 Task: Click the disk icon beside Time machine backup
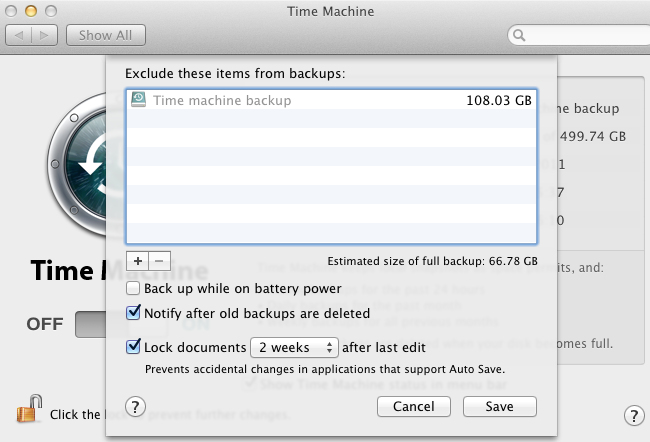click(138, 100)
